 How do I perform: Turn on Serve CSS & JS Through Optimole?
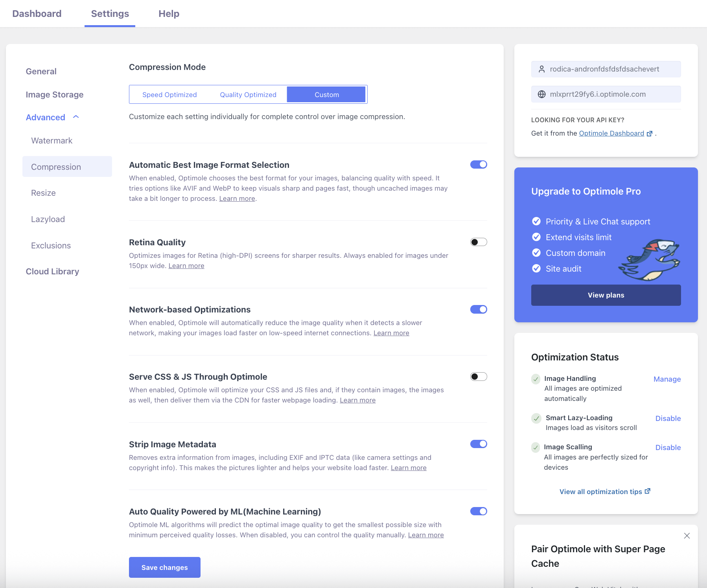(x=479, y=377)
